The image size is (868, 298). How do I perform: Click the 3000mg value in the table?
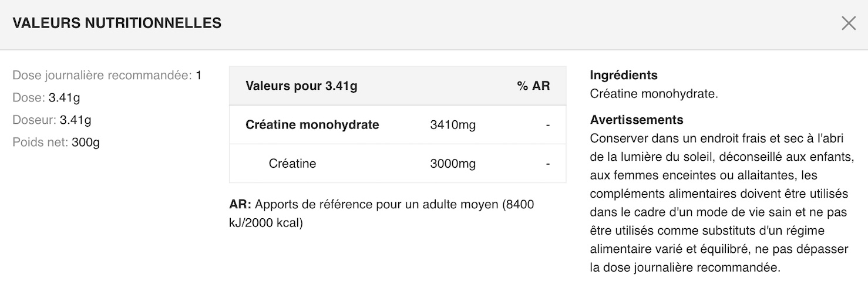(453, 164)
